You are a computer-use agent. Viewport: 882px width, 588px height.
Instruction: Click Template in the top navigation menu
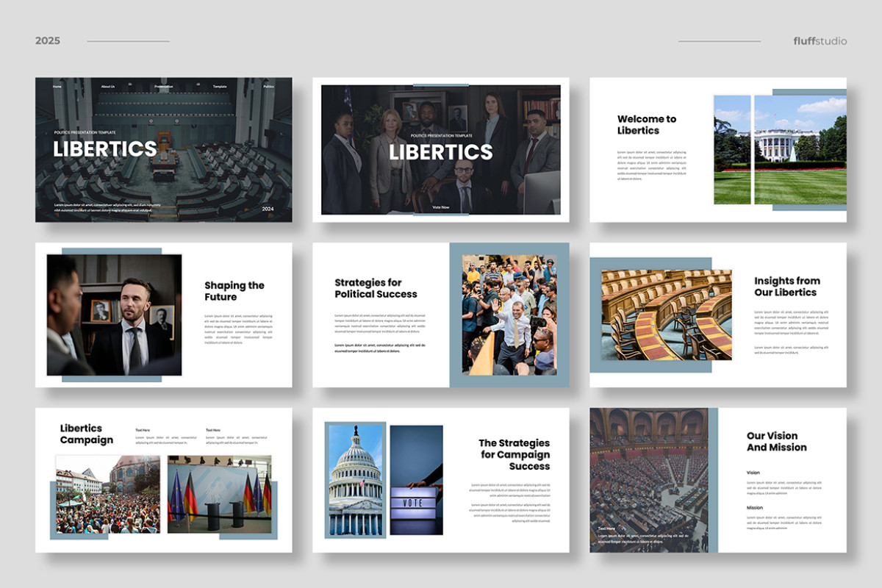(x=220, y=86)
